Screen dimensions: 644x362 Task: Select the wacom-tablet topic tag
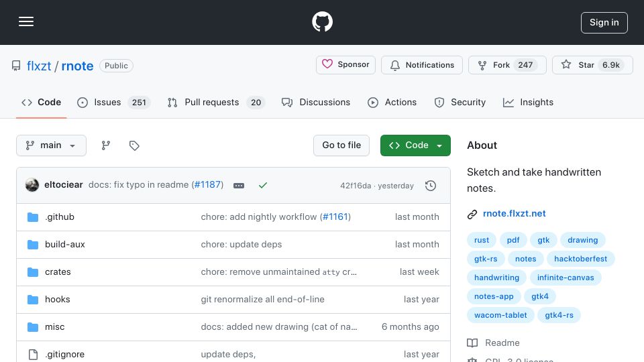(x=500, y=315)
